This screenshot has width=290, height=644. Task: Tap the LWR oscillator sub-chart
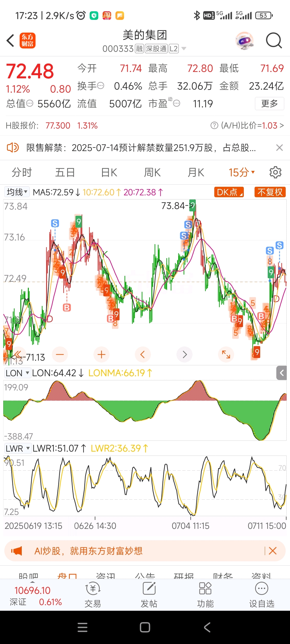point(145,486)
